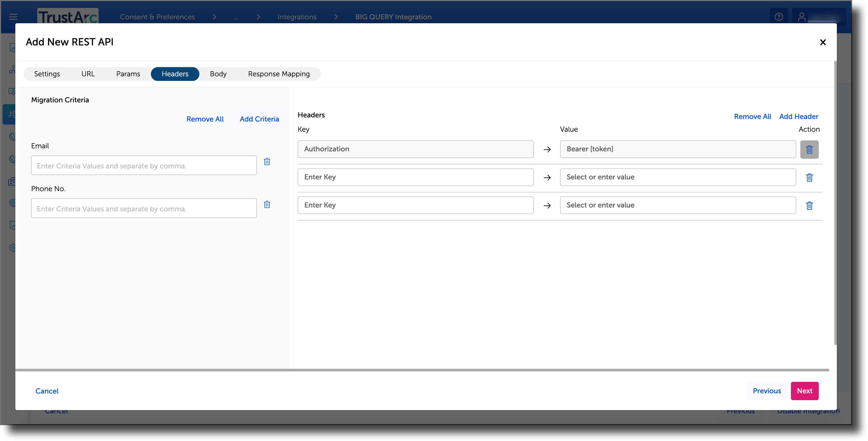Open the navigation hamburger menu

[13, 17]
